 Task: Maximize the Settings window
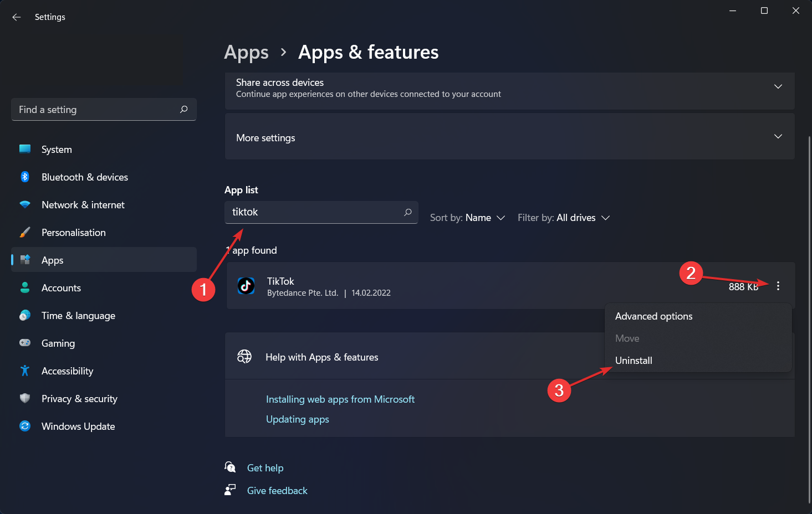click(x=764, y=11)
